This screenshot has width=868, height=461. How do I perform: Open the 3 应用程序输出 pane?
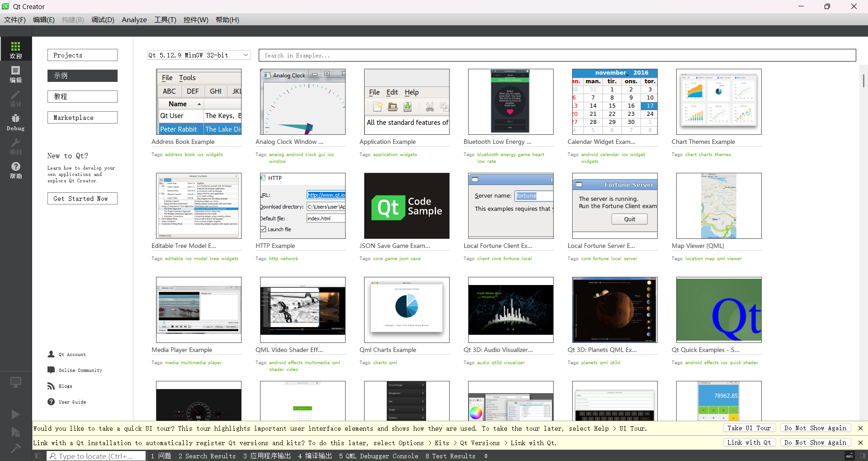click(267, 456)
